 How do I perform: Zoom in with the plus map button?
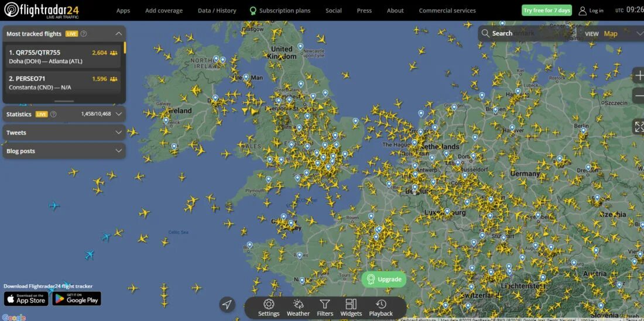coord(639,75)
